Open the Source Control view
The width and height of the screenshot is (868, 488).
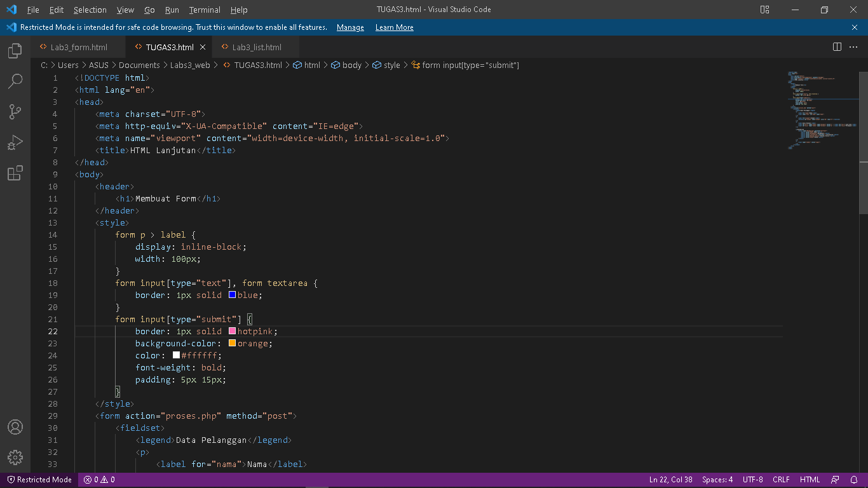(x=15, y=111)
